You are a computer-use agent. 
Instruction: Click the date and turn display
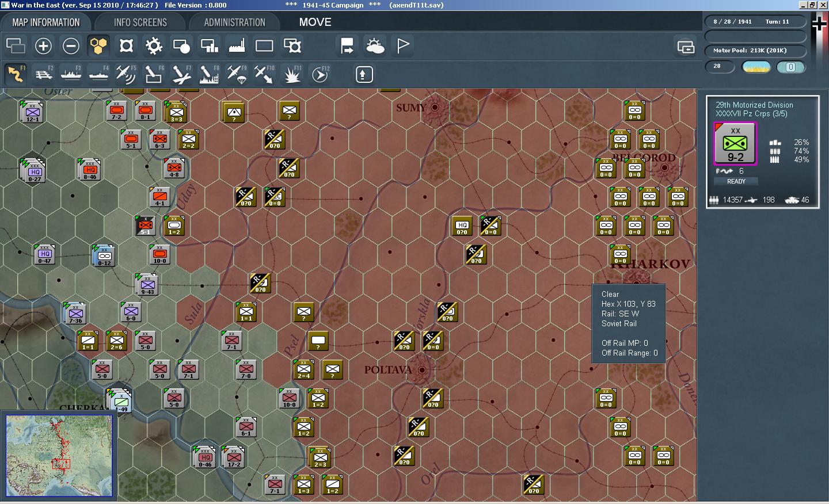click(x=755, y=22)
